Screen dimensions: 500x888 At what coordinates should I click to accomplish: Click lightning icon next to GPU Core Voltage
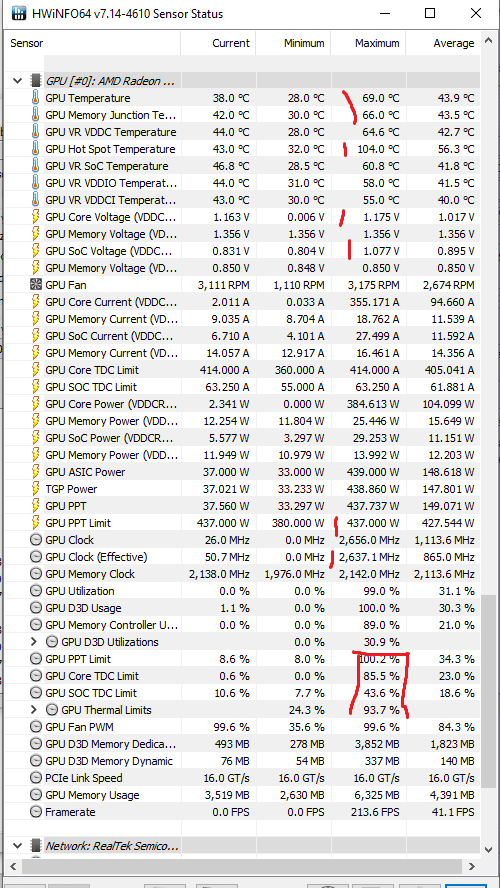tap(36, 217)
